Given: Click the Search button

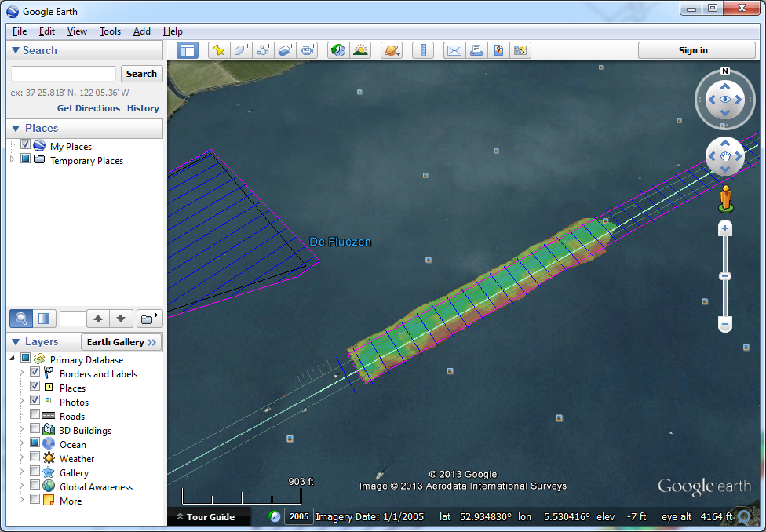Looking at the screenshot, I should point(142,74).
